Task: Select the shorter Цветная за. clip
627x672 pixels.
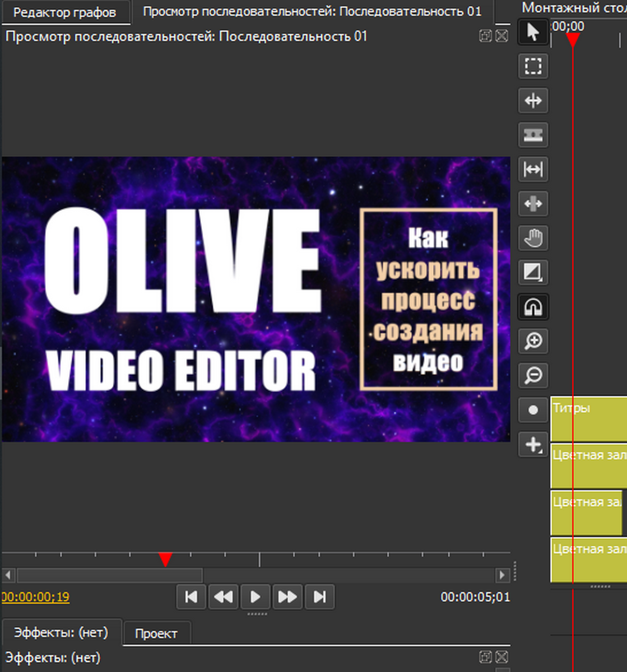Action: pyautogui.click(x=587, y=512)
